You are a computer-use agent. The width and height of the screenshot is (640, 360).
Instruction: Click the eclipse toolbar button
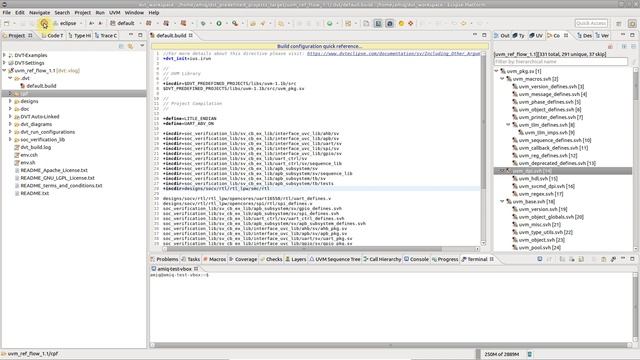click(x=64, y=23)
